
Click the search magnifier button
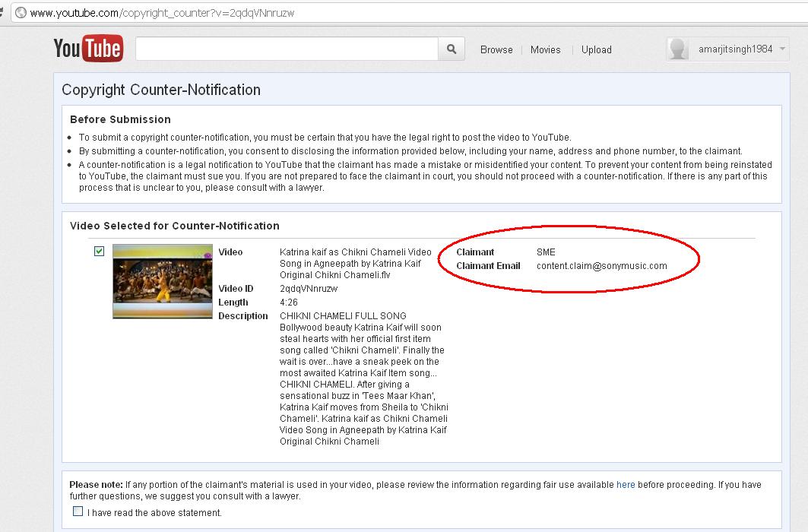click(452, 49)
